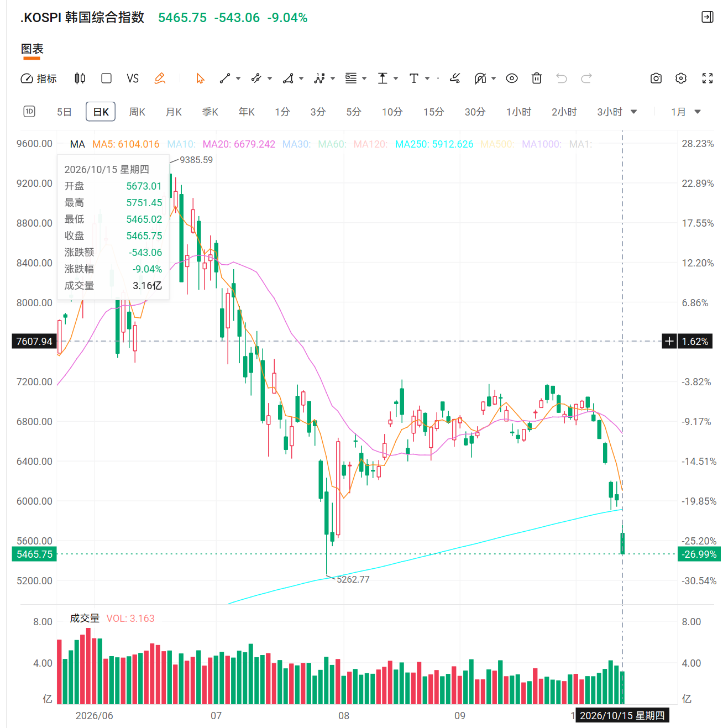Screen dimensions: 723x728
Task: Toggle drawings visibility eye icon
Action: 512,78
